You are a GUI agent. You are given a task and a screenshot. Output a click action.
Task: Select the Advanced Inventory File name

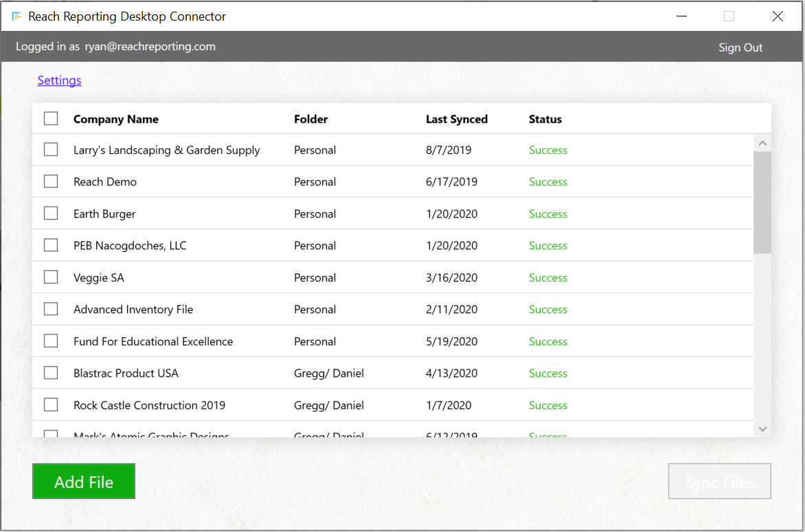133,310
